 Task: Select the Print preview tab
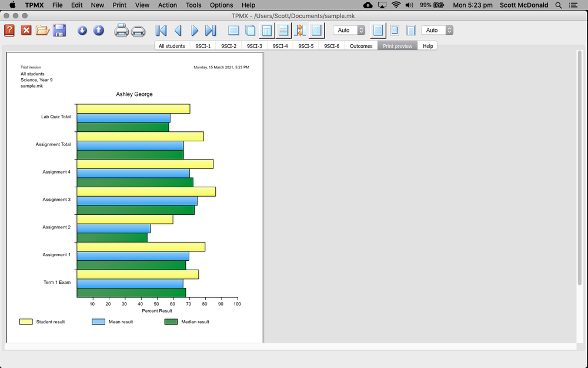[x=397, y=46]
